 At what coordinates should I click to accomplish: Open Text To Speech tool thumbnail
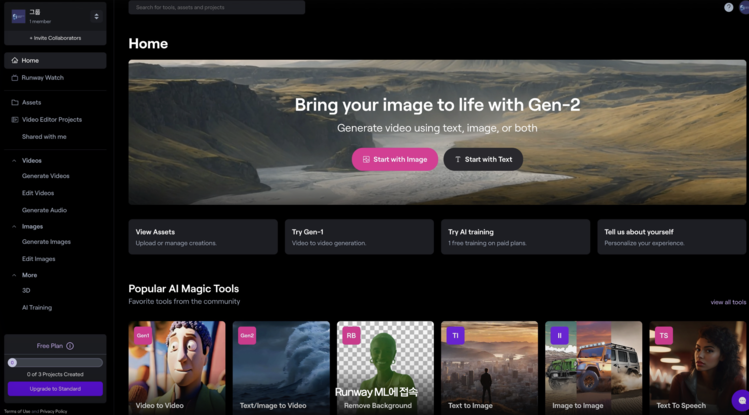tap(697, 368)
